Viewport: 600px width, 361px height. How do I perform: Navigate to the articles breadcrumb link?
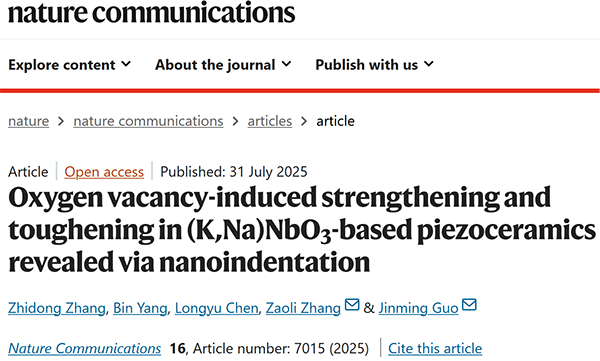(270, 121)
